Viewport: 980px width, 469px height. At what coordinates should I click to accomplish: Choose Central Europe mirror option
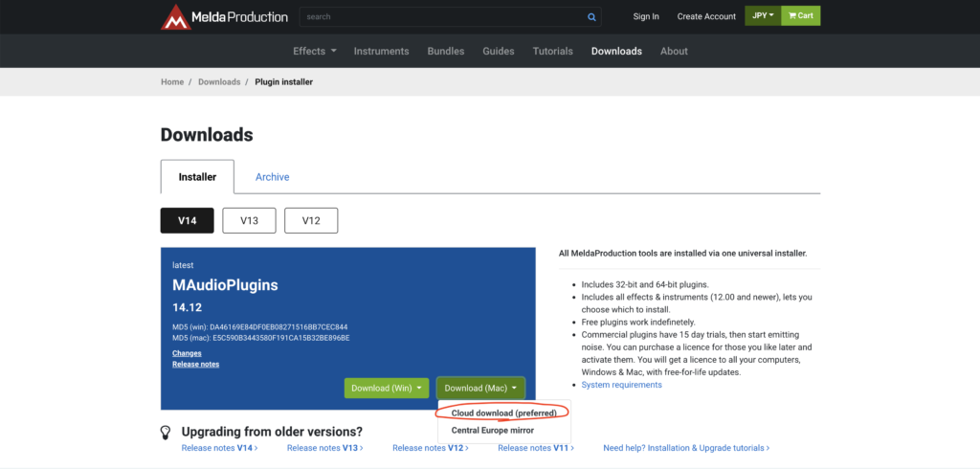point(492,431)
